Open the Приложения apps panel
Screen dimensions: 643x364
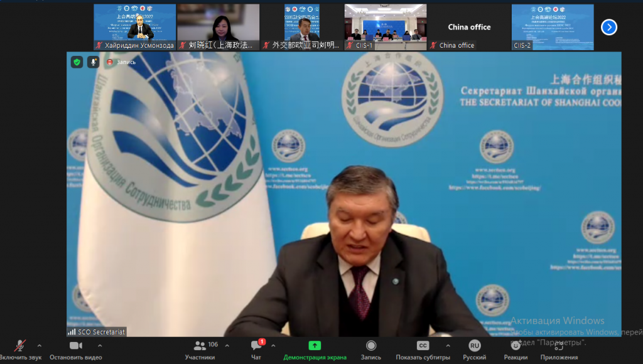click(x=559, y=350)
